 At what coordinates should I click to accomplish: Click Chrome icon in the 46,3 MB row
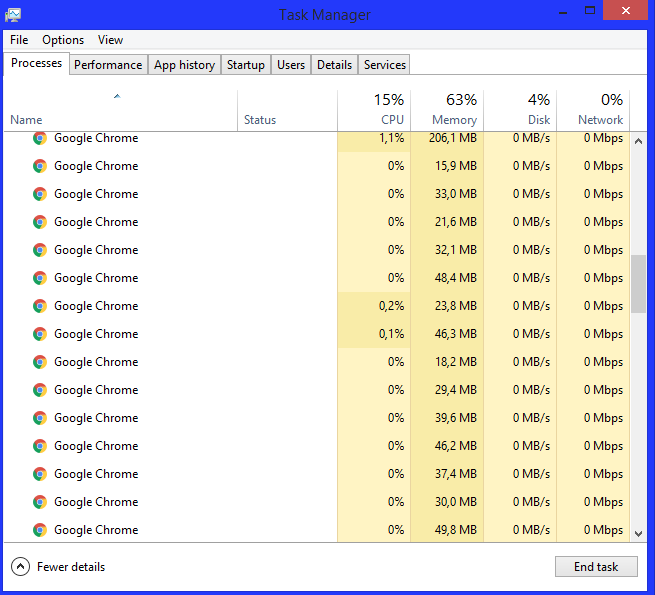(x=40, y=334)
